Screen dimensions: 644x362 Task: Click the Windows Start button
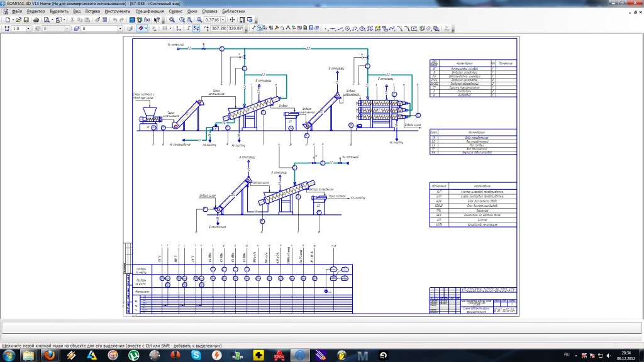(9, 356)
